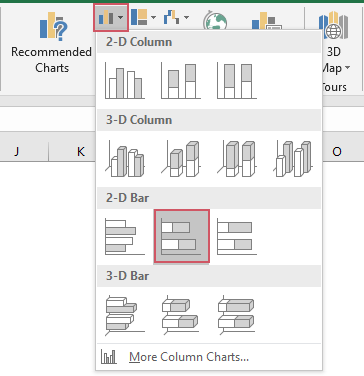This screenshot has width=364, height=376.
Task: Select the 3-D Clustered Bar chart
Action: pos(125,314)
